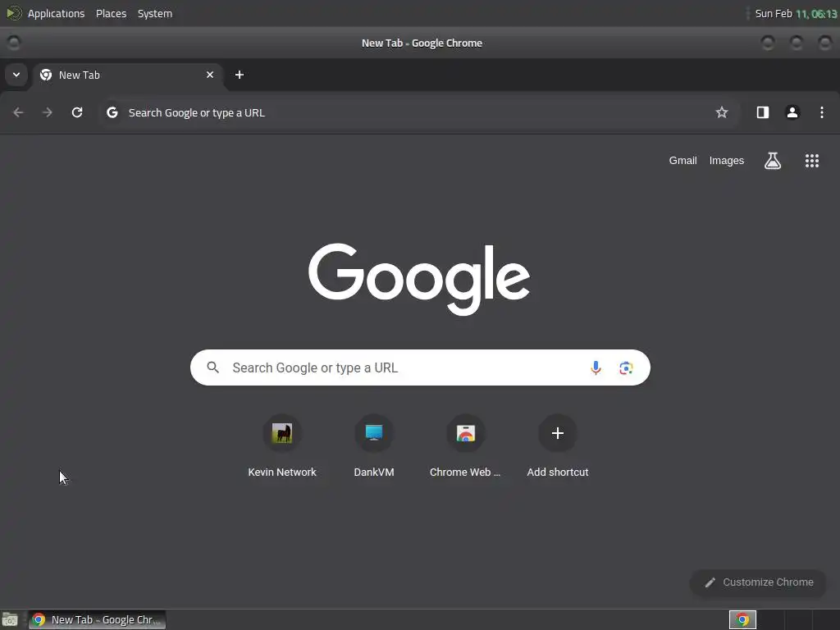The image size is (840, 630).
Task: Open a new tab with plus button
Action: pos(240,75)
